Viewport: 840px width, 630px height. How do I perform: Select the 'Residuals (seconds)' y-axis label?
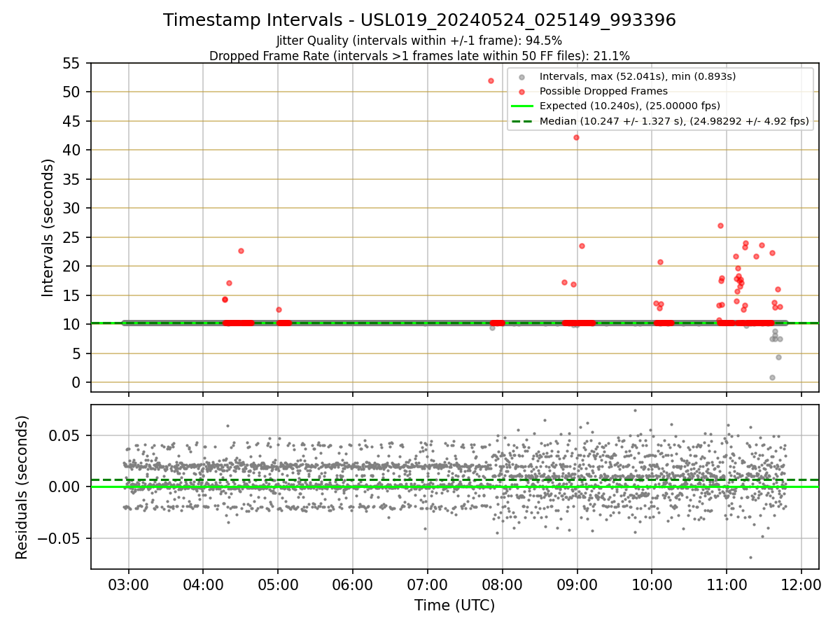[22, 487]
